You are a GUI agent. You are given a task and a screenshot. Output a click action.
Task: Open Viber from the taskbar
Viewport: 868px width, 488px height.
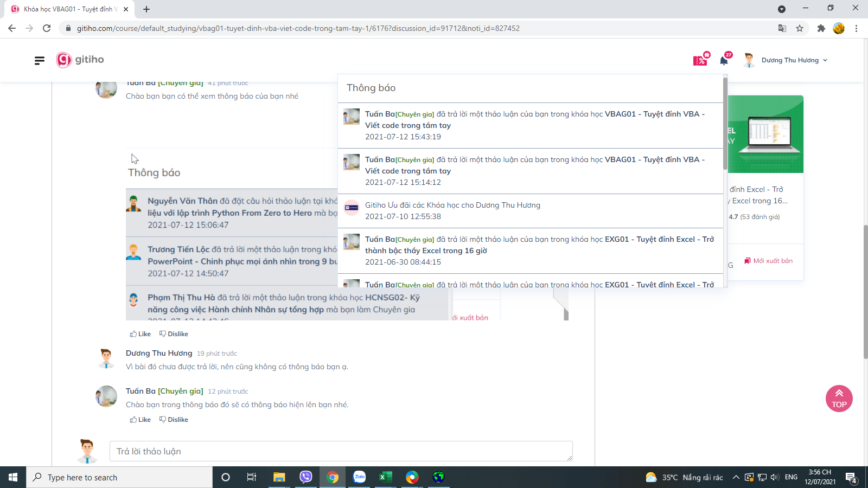(306, 477)
